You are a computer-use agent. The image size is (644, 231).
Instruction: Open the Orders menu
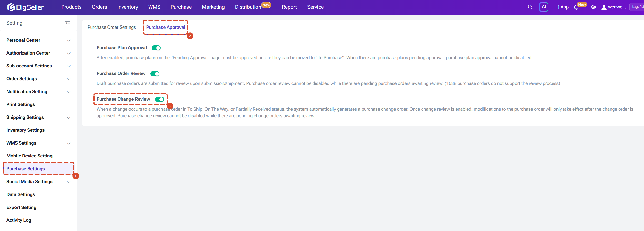pyautogui.click(x=99, y=7)
